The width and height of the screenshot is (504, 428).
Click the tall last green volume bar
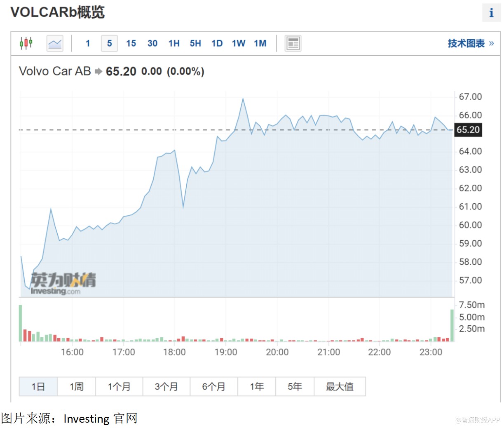(x=452, y=325)
